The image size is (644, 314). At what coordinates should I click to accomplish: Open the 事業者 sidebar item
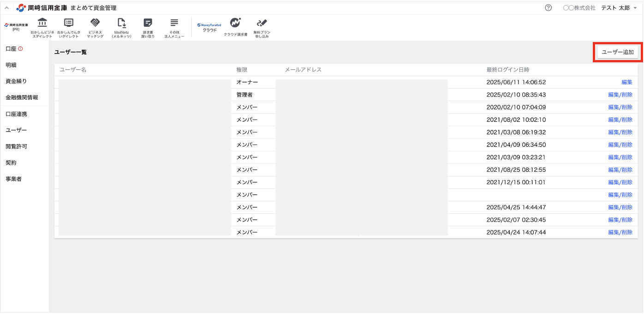(14, 179)
